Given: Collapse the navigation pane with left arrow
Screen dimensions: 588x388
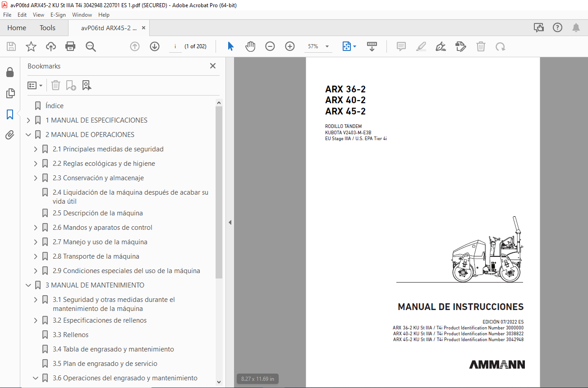Looking at the screenshot, I should point(230,222).
